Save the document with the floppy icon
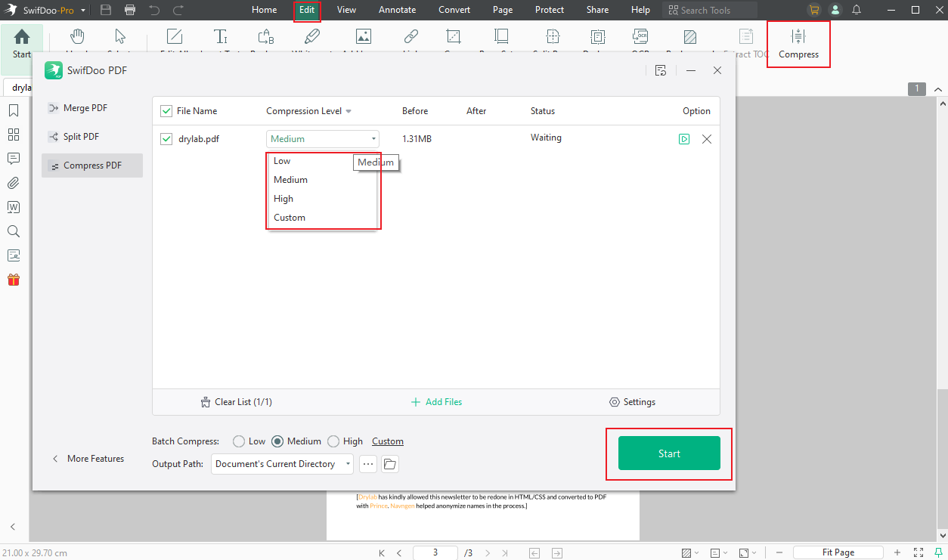The width and height of the screenshot is (948, 560). click(x=106, y=10)
